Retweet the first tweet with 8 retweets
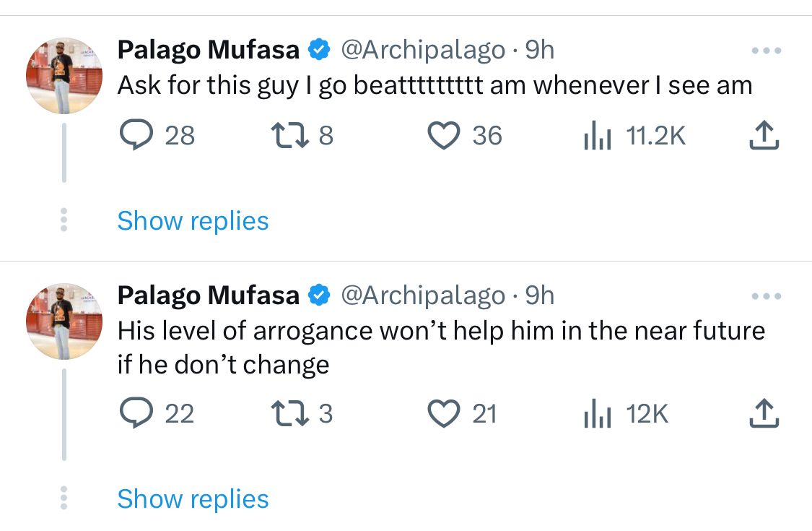 290,135
